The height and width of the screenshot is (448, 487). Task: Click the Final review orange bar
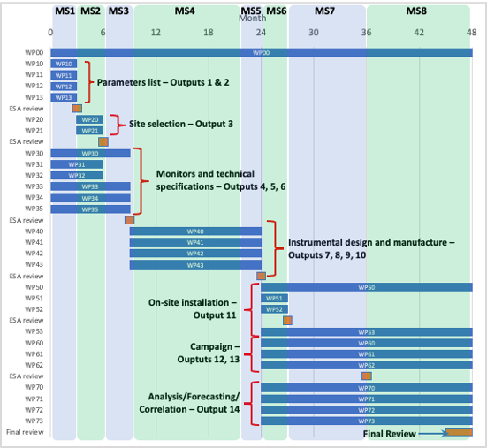[x=459, y=432]
